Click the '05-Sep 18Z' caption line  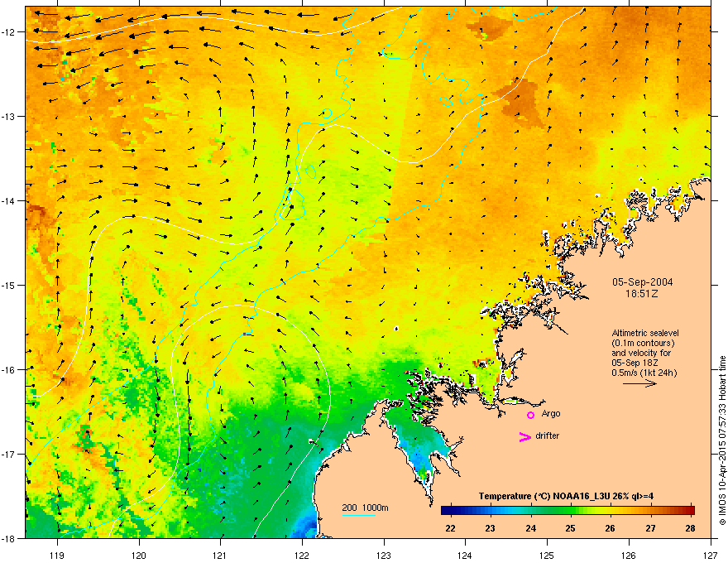point(635,363)
